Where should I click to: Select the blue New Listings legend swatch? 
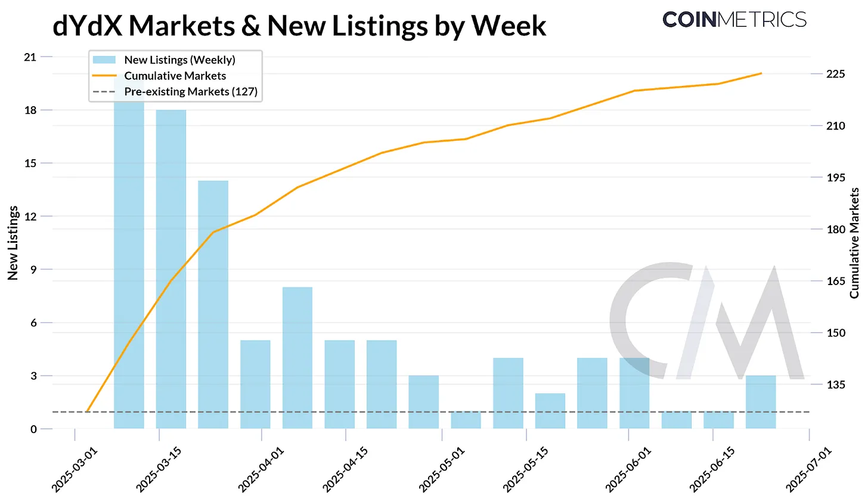point(106,60)
